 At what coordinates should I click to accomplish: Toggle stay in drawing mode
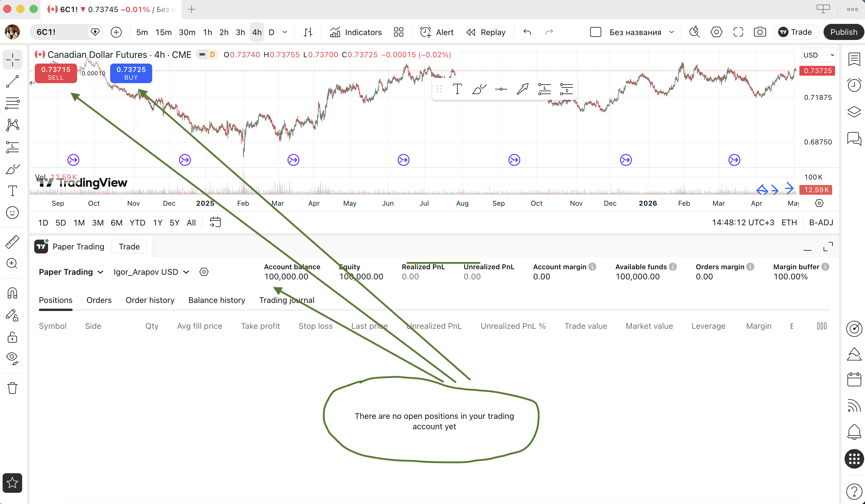(12, 315)
